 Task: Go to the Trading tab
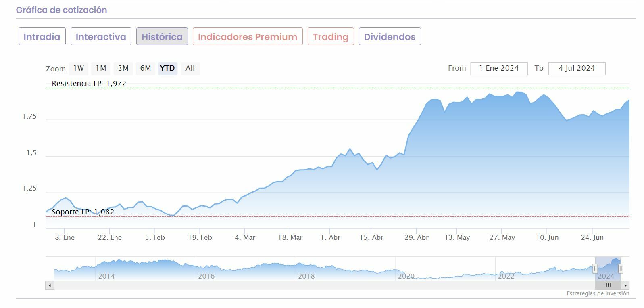click(331, 37)
